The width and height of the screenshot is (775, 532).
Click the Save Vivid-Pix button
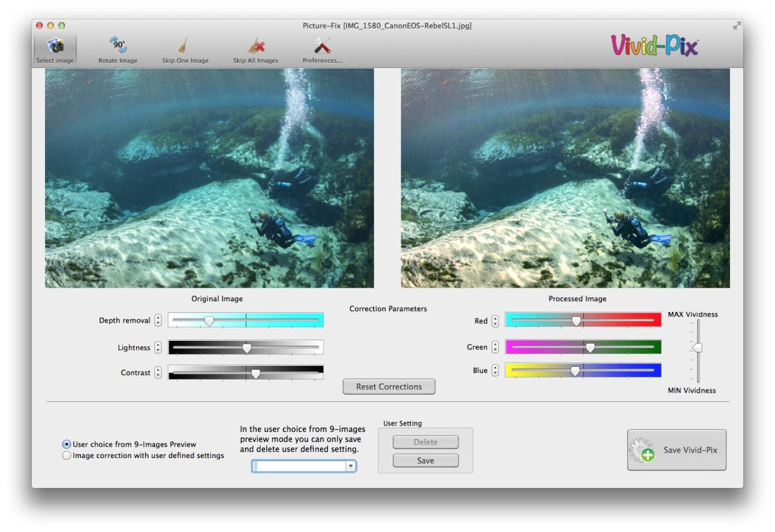(x=676, y=450)
